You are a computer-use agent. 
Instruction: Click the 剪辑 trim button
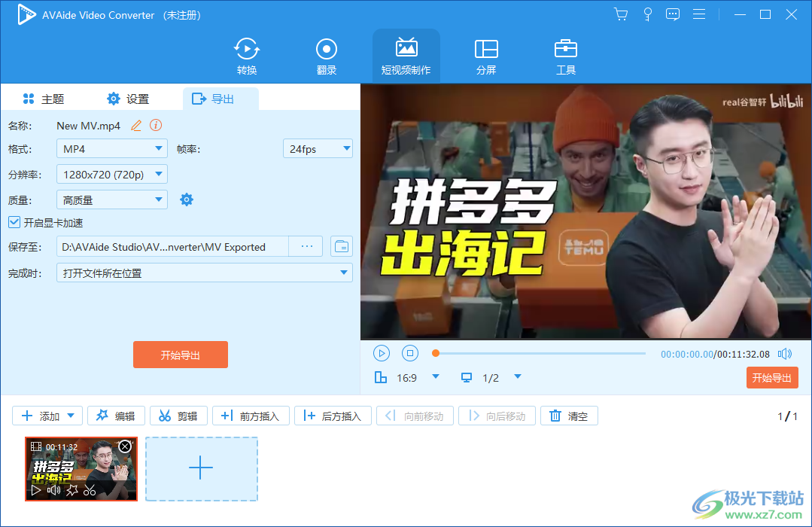[178, 416]
